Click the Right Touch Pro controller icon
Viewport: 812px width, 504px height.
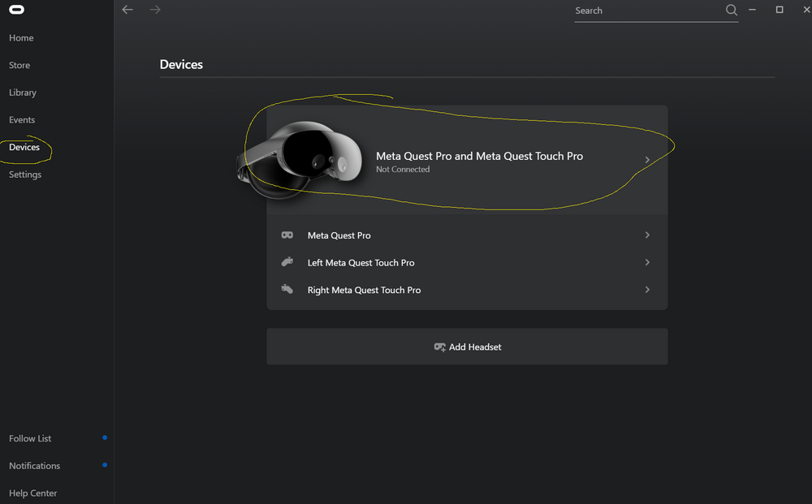(287, 289)
